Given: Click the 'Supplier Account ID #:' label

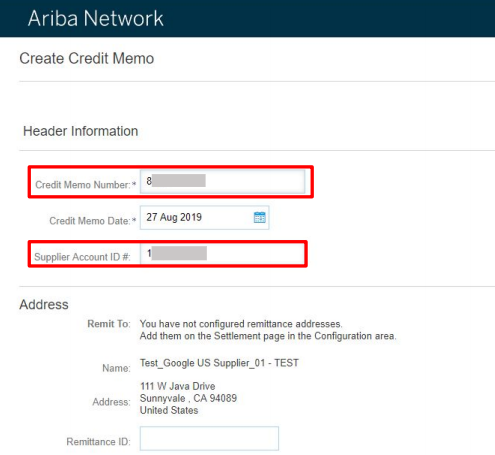Looking at the screenshot, I should tap(82, 257).
